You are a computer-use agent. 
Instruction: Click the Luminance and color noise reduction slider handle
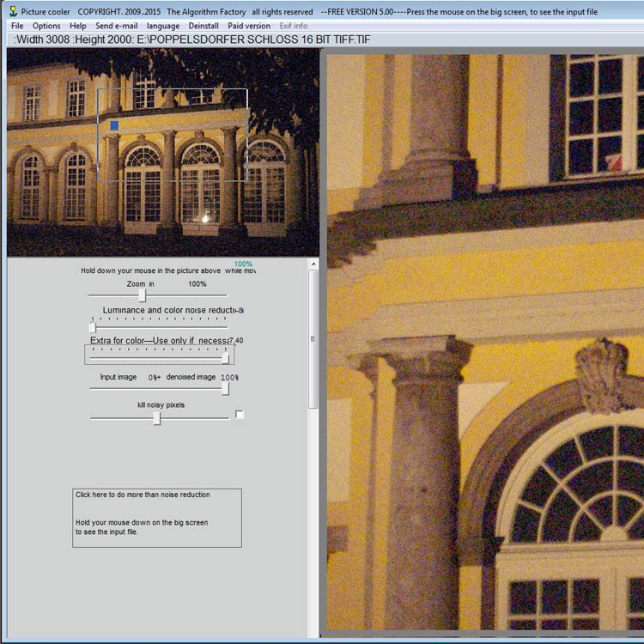(x=93, y=326)
